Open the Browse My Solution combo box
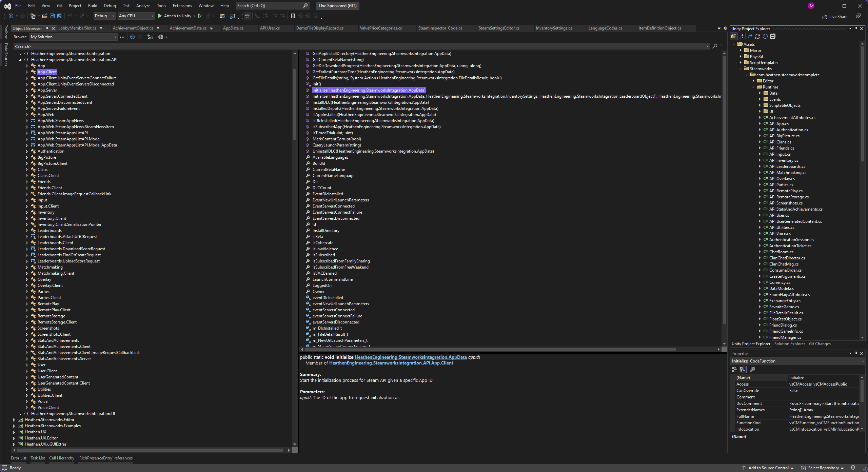Viewport: 868px width, 472px height. pyautogui.click(x=74, y=37)
